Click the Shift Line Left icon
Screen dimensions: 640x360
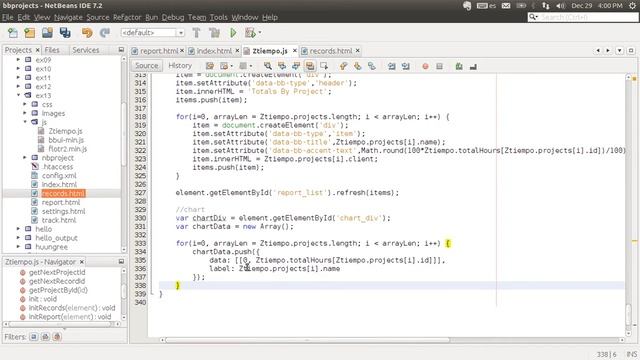pyautogui.click(x=391, y=66)
